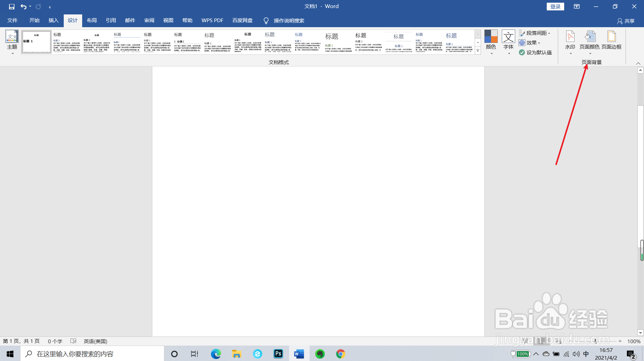
Task: Click the volume speaker tray icon
Action: [x=576, y=354]
